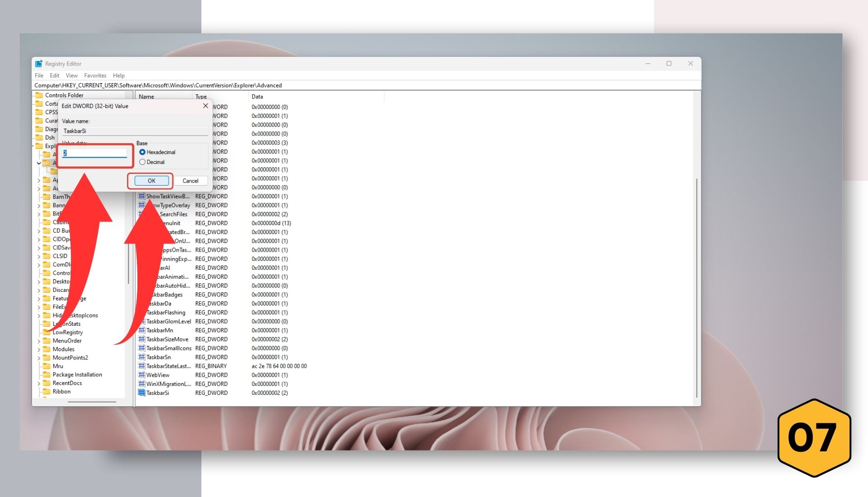
Task: Cancel the Edit DWORD dialog
Action: pos(190,181)
